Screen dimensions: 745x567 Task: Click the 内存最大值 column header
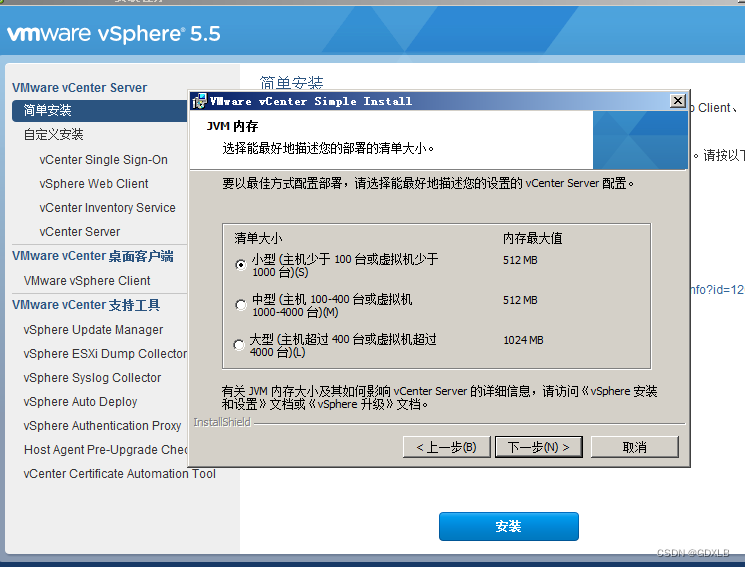pyautogui.click(x=532, y=238)
